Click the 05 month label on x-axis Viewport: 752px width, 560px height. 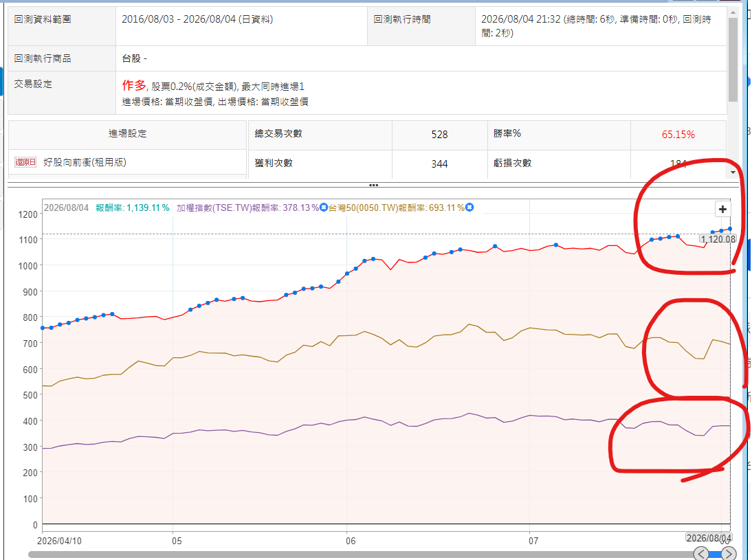point(177,541)
